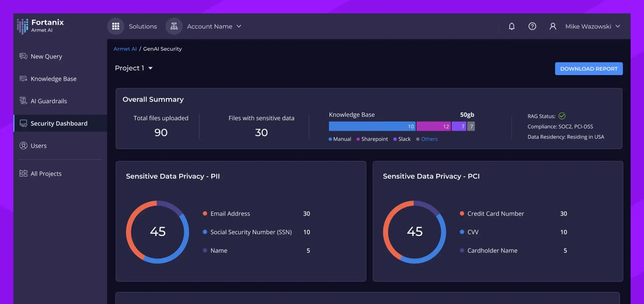The height and width of the screenshot is (304, 644).
Task: Click the Sensitive Data Privacy - PII heading
Action: [x=173, y=176]
